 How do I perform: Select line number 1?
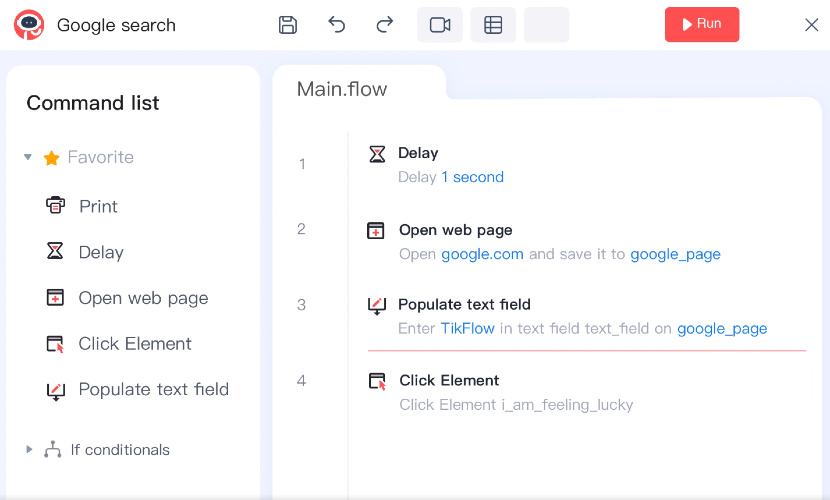(302, 164)
